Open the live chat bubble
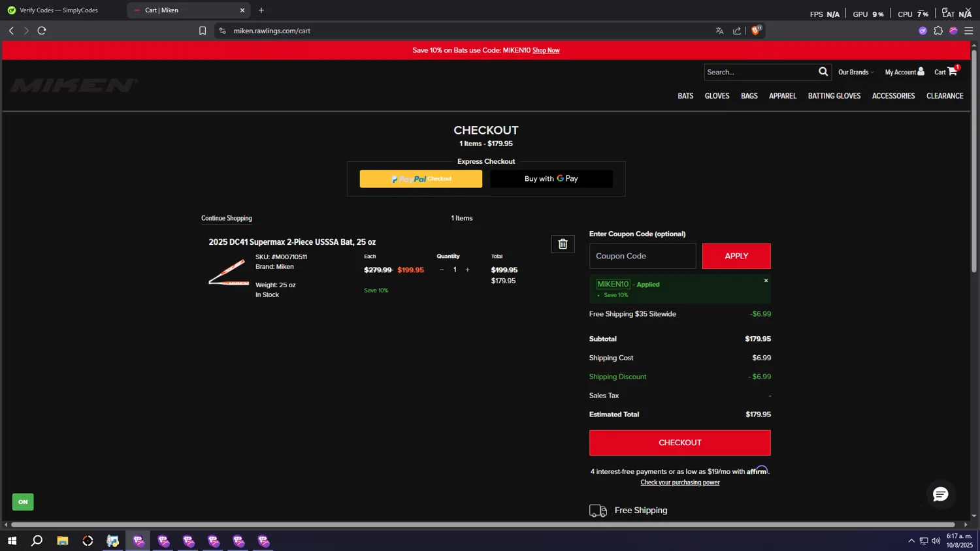 point(940,494)
